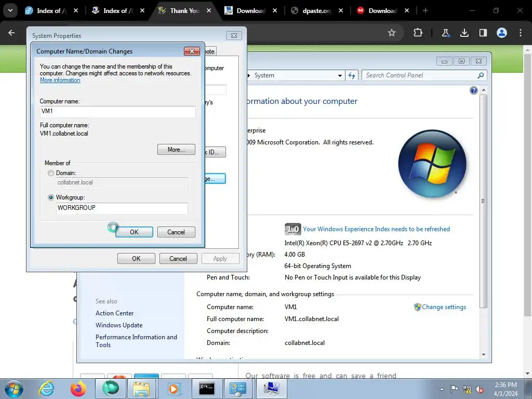Open Chrome Labs flask icon
The image size is (532, 399).
coord(445,33)
